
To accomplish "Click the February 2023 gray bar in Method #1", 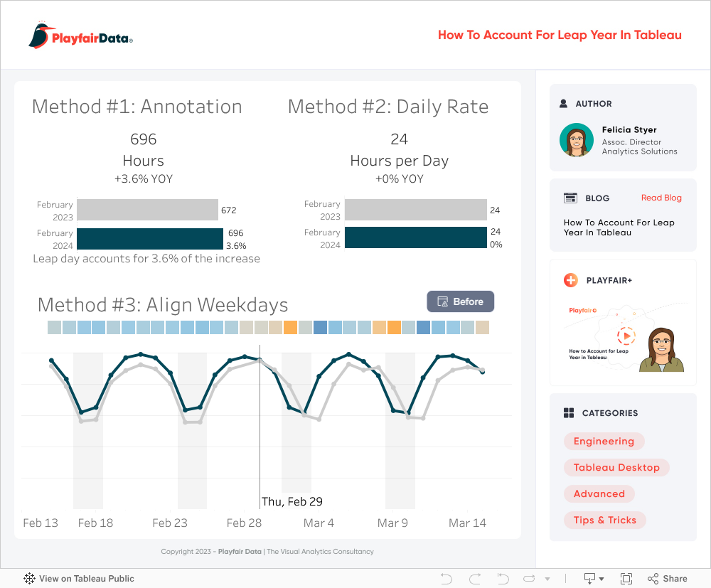I will click(147, 210).
